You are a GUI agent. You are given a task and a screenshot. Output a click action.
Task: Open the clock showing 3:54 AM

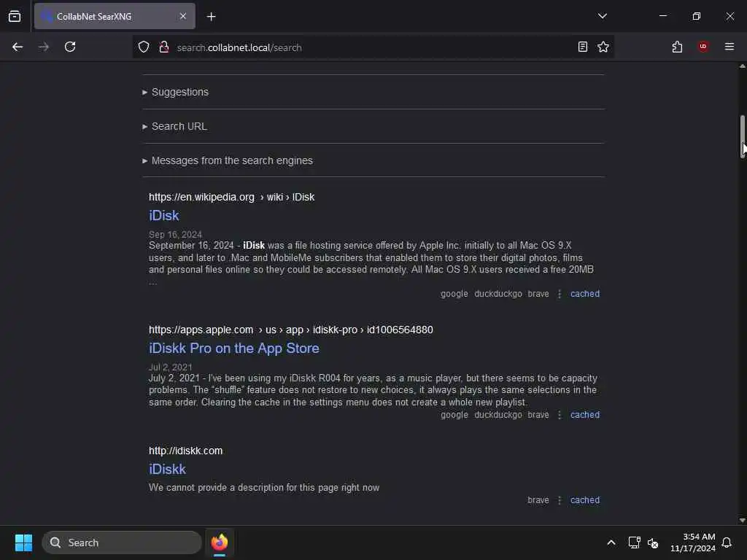click(x=693, y=542)
